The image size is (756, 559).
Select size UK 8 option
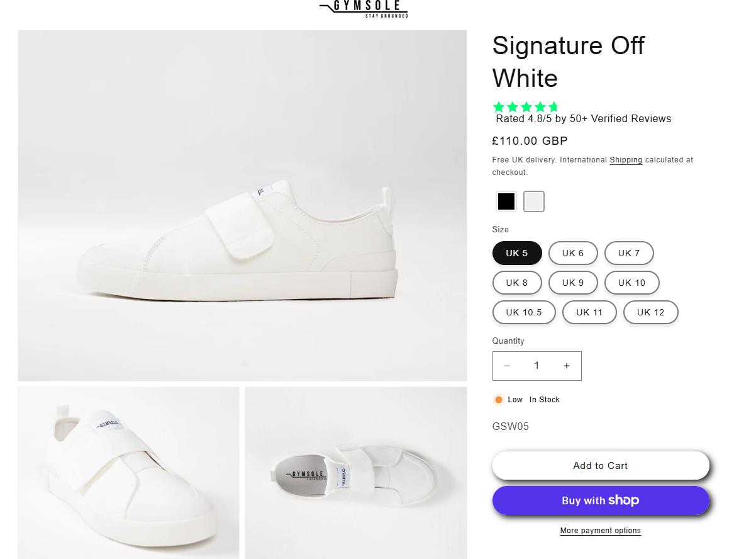517,283
